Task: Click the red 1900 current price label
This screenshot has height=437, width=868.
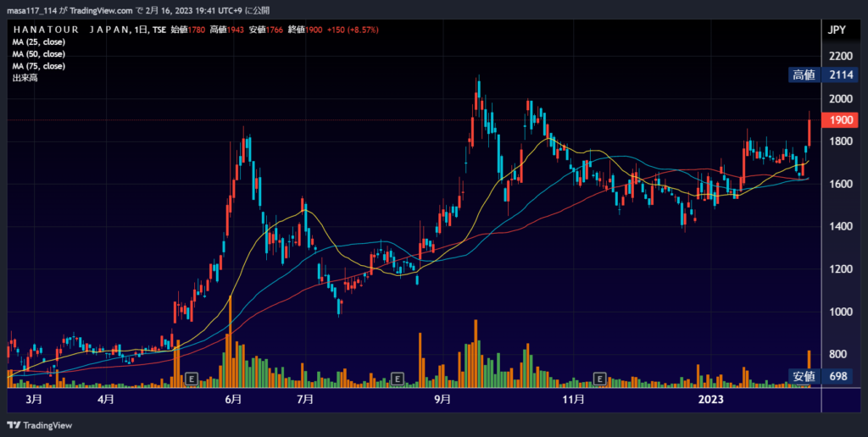Action: [841, 120]
